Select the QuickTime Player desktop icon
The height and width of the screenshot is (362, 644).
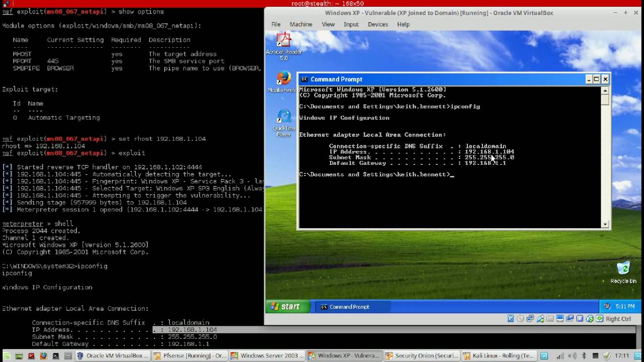[284, 123]
